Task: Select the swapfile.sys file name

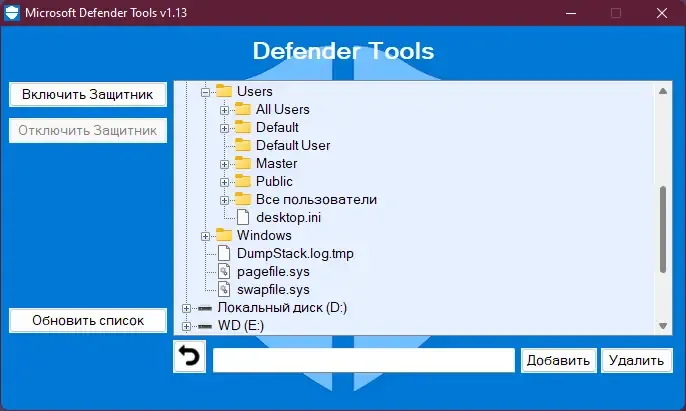Action: point(273,289)
